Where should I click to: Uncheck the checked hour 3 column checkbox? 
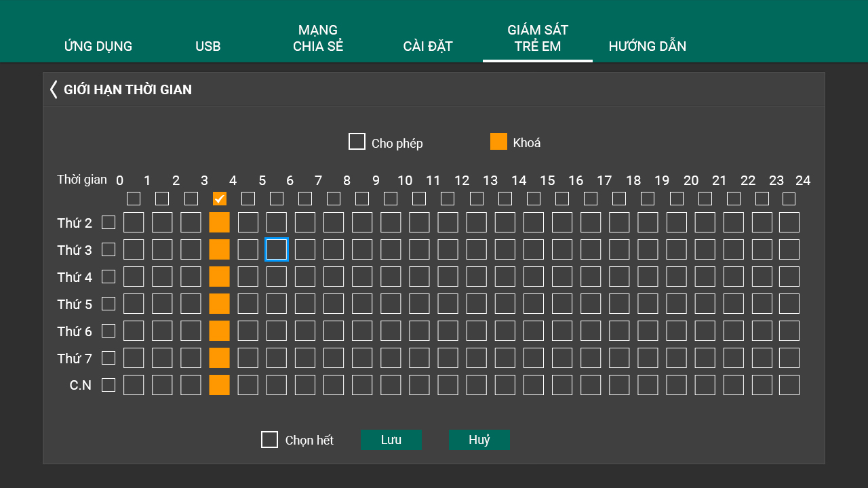(219, 199)
